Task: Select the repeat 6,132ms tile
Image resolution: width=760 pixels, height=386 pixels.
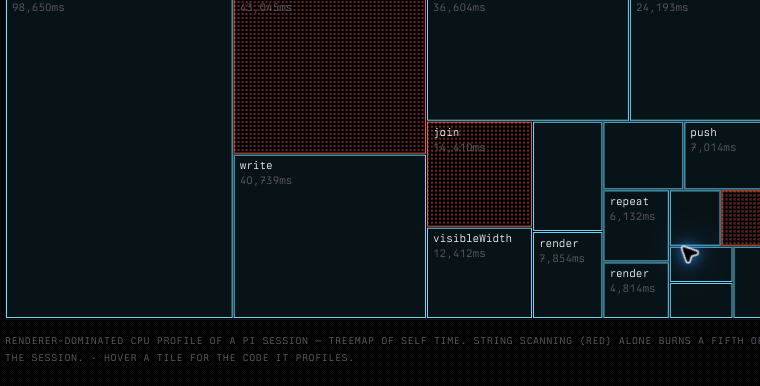Action: (636, 225)
